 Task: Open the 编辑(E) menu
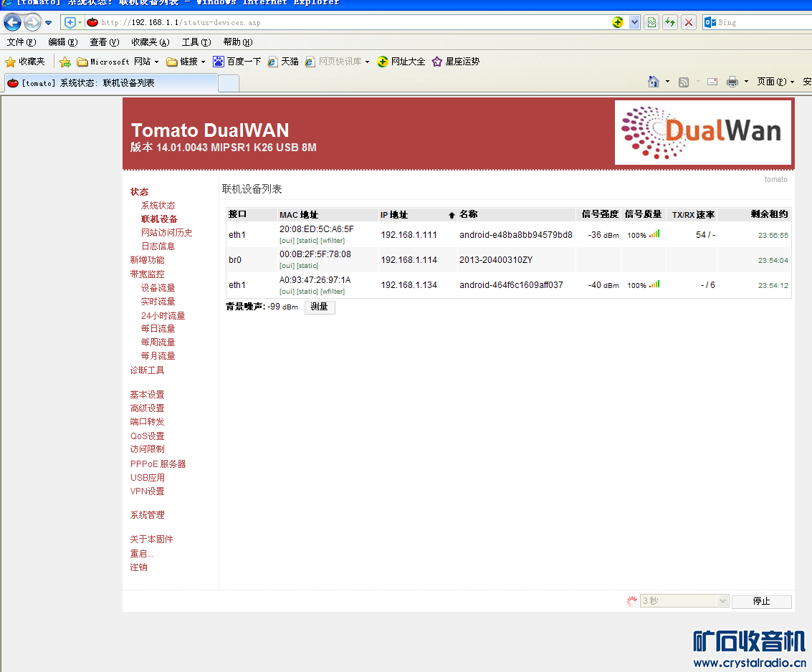coord(62,42)
